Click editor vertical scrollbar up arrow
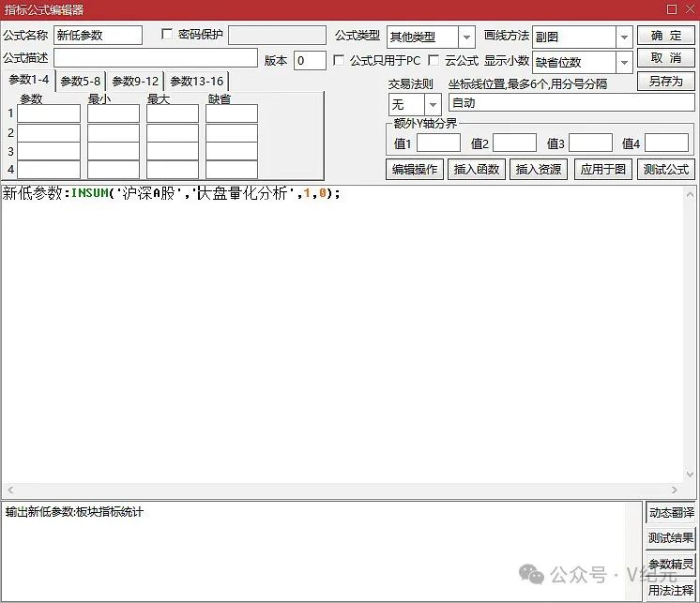 pyautogui.click(x=690, y=194)
